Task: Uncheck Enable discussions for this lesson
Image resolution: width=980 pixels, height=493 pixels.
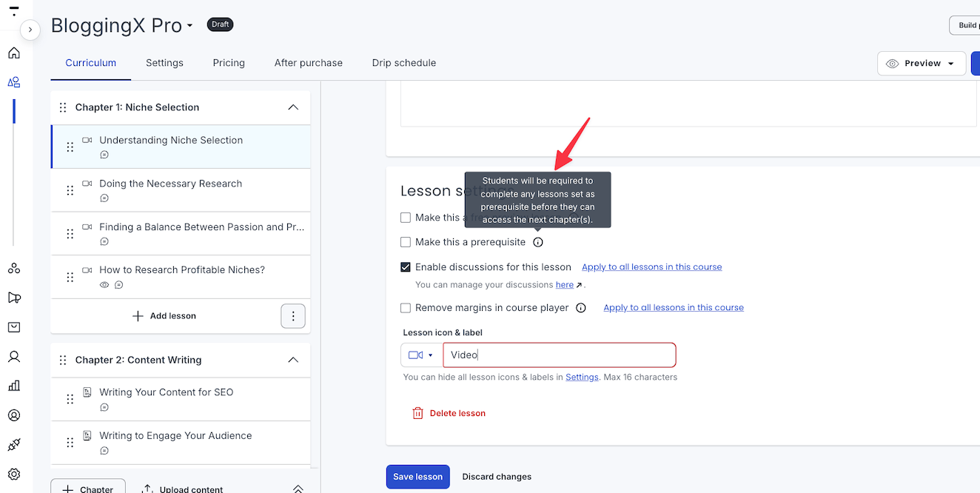Action: [406, 267]
